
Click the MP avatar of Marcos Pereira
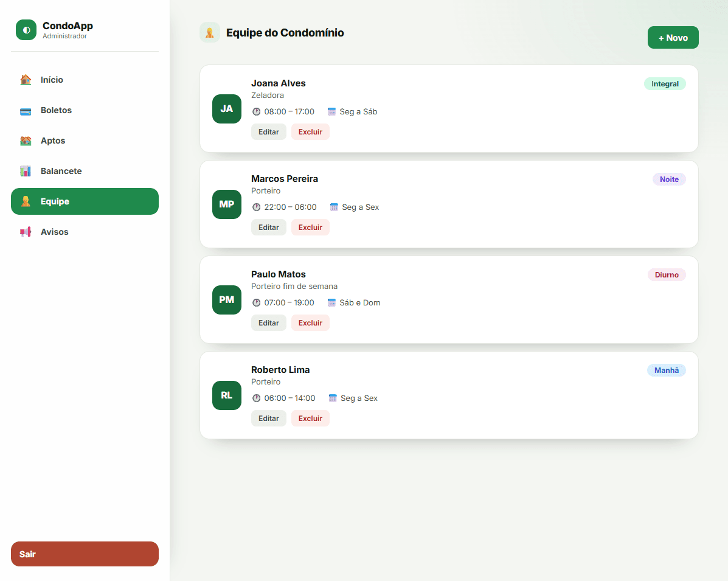[227, 204]
